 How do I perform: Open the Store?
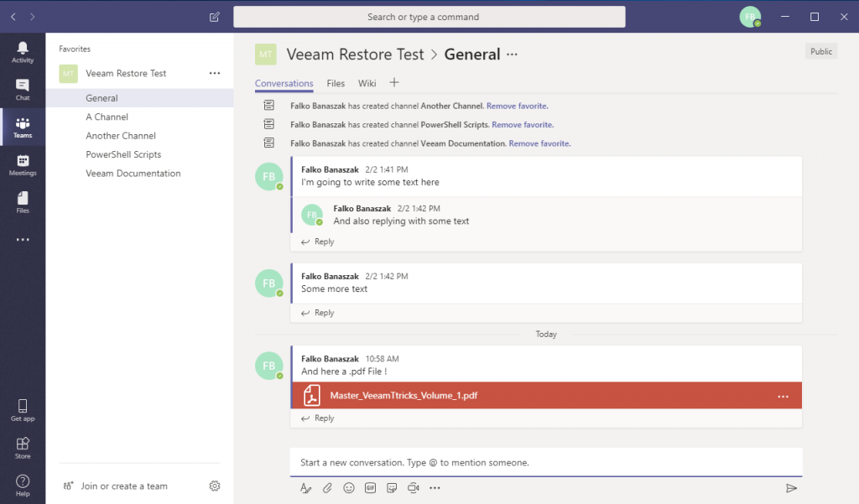click(23, 448)
